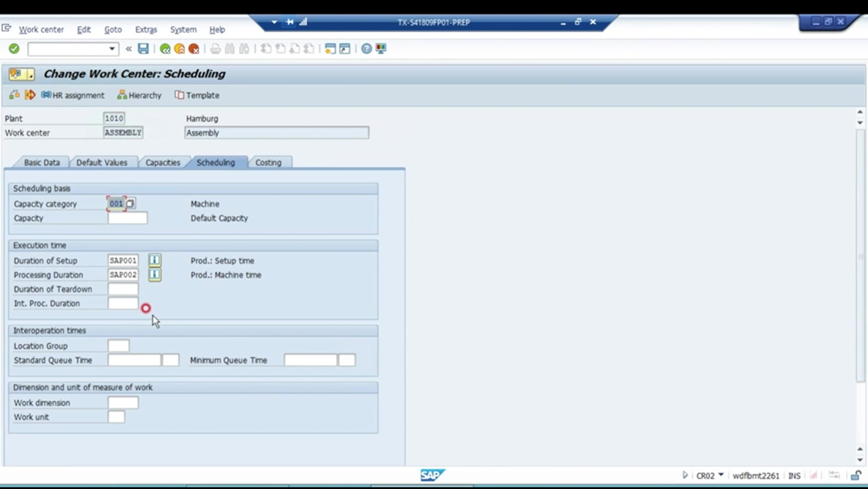This screenshot has width=868, height=489.
Task: Switch to the Default Values tab
Action: (102, 163)
